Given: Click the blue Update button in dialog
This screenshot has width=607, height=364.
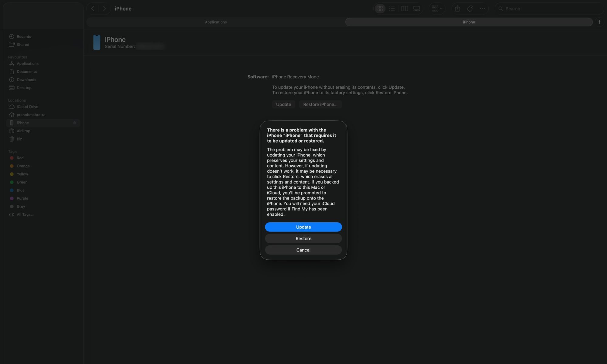Looking at the screenshot, I should point(303,227).
